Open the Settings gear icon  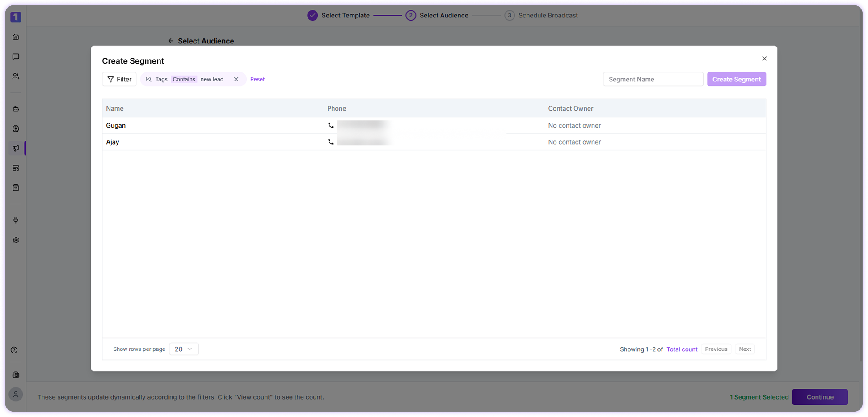[x=16, y=240]
